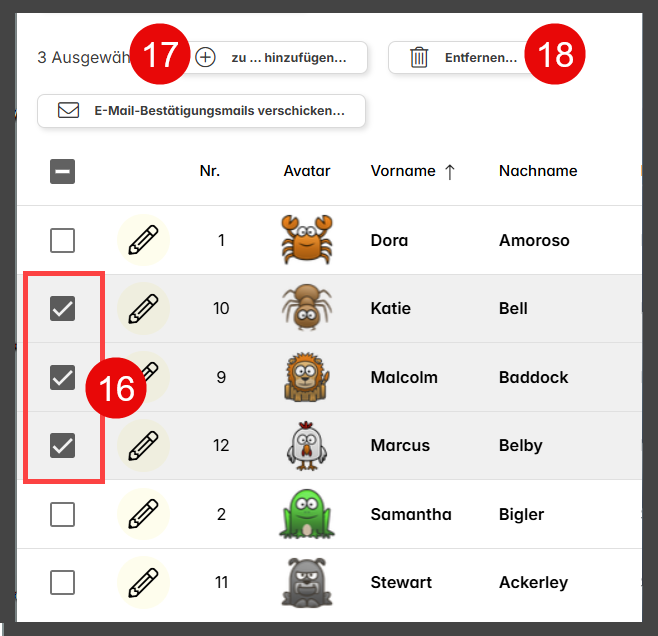Sort by the Vorname column header
The image size is (658, 636).
(403, 171)
